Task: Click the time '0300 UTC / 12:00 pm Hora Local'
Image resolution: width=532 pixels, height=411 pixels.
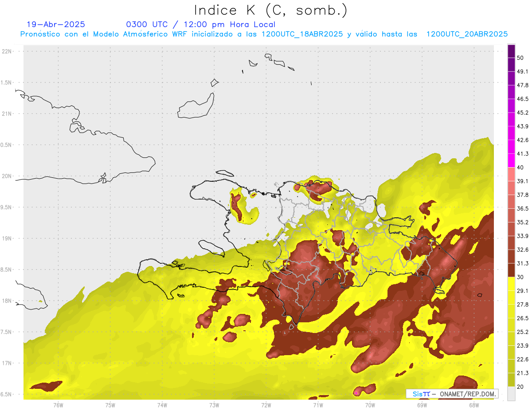Action: point(200,24)
